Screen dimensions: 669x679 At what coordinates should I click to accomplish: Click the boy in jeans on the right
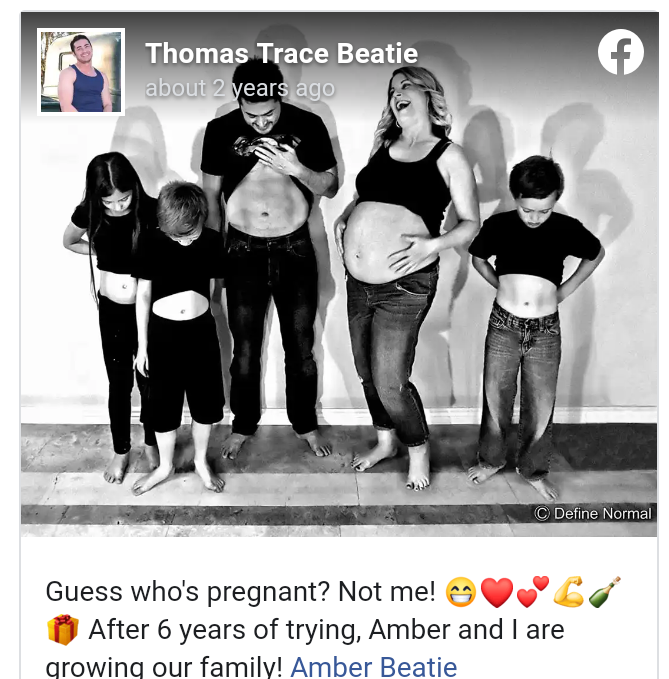(x=533, y=325)
